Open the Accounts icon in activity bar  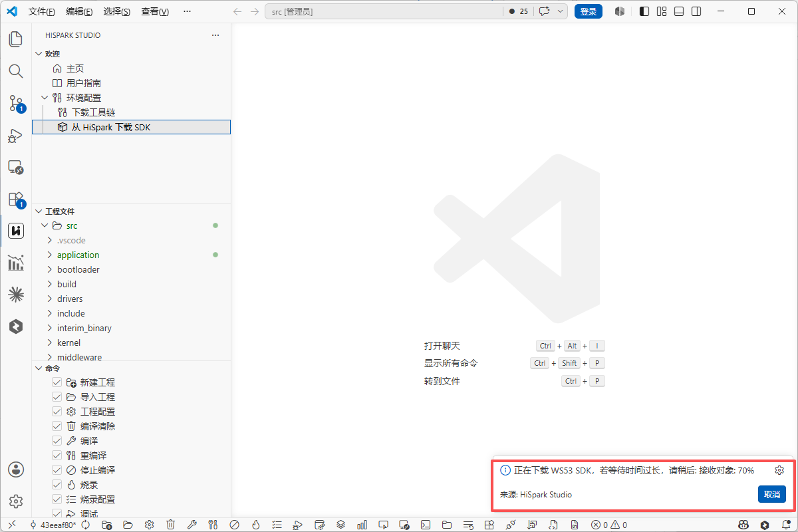(x=16, y=469)
